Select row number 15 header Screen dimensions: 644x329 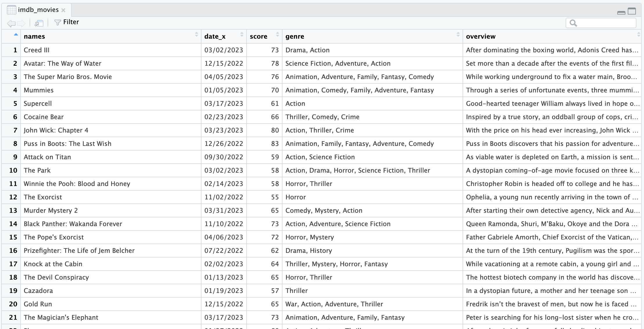click(x=13, y=237)
